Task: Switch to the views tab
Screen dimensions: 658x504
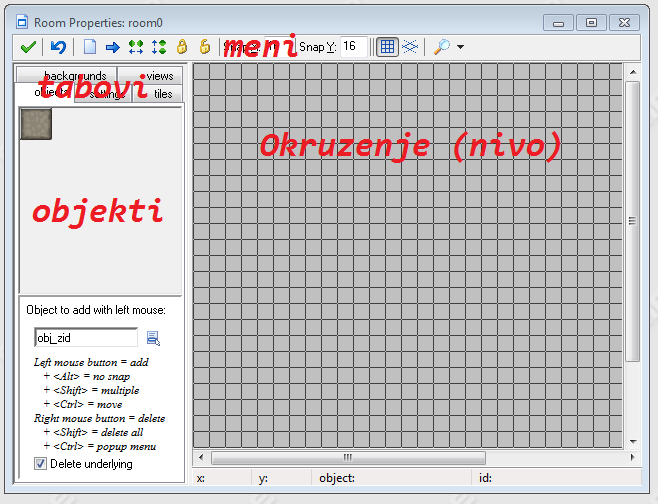Action: [x=150, y=75]
